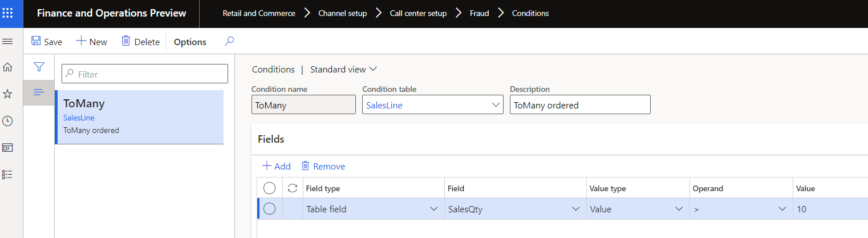The height and width of the screenshot is (238, 868).
Task: Click the grid refresh icon
Action: [x=293, y=188]
